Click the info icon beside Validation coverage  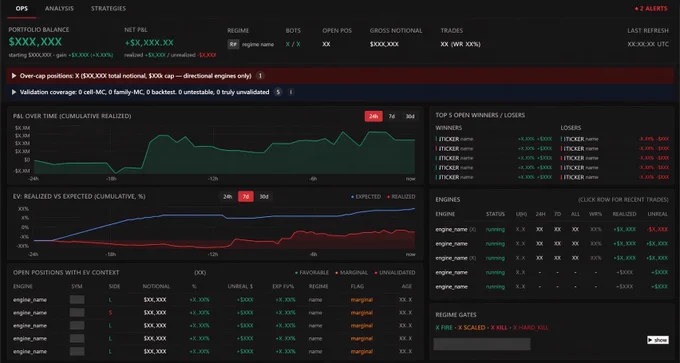pyautogui.click(x=291, y=92)
